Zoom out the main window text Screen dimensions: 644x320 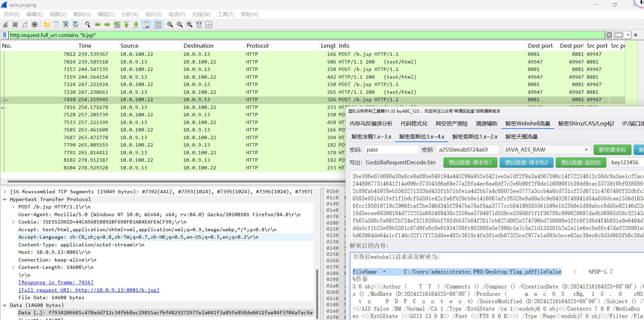click(x=180, y=25)
